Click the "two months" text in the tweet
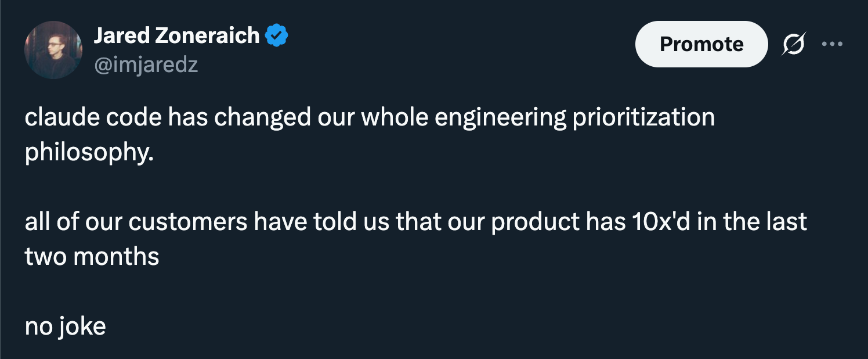This screenshot has height=359, width=868. 92,256
